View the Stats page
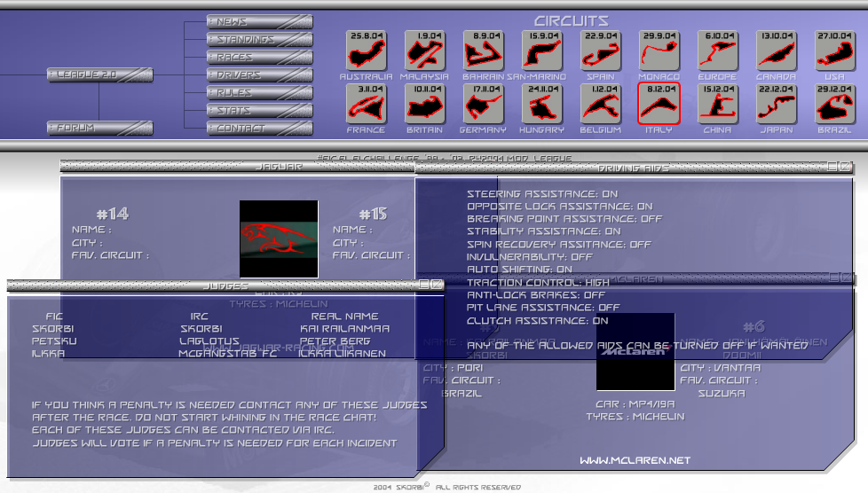 point(260,110)
